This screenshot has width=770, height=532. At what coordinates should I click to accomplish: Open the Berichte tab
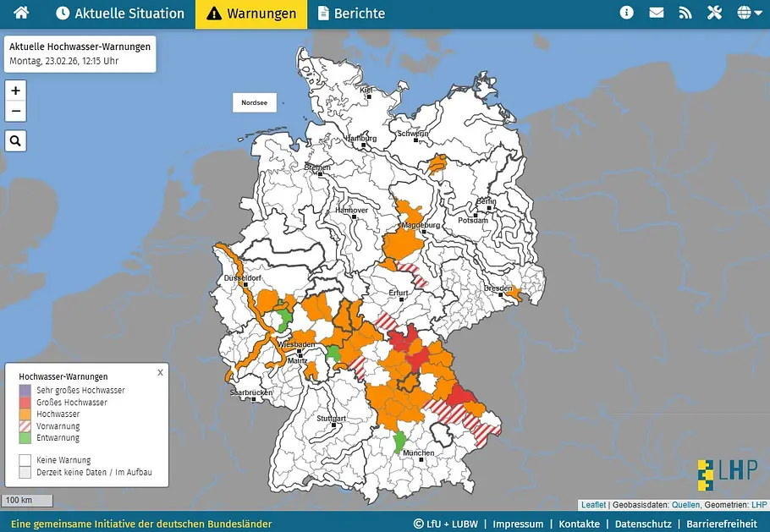tap(351, 14)
